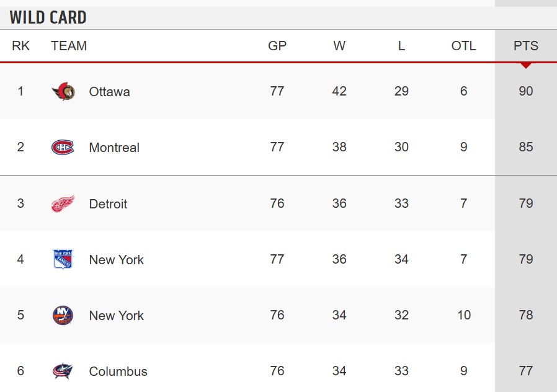The width and height of the screenshot is (557, 392).
Task: Open the Detroit team link
Action: [x=108, y=204]
